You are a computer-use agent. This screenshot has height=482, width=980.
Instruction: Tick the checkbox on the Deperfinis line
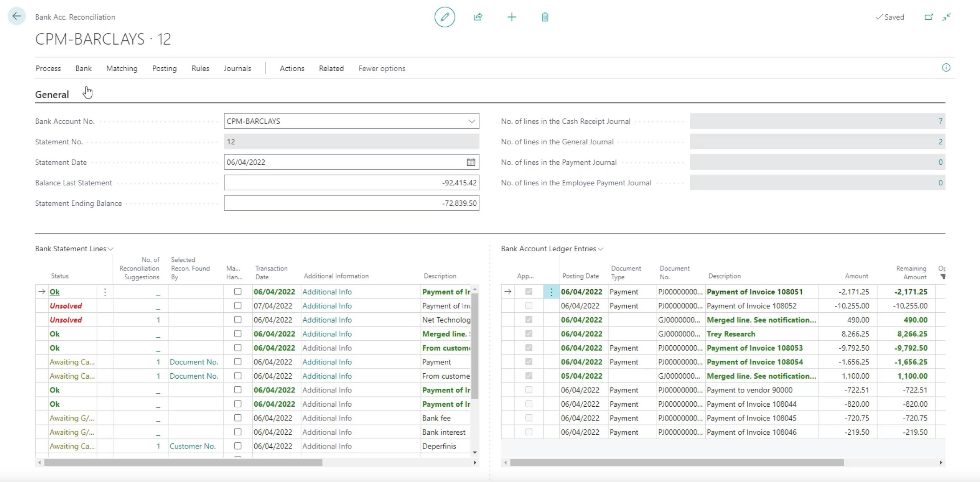238,446
